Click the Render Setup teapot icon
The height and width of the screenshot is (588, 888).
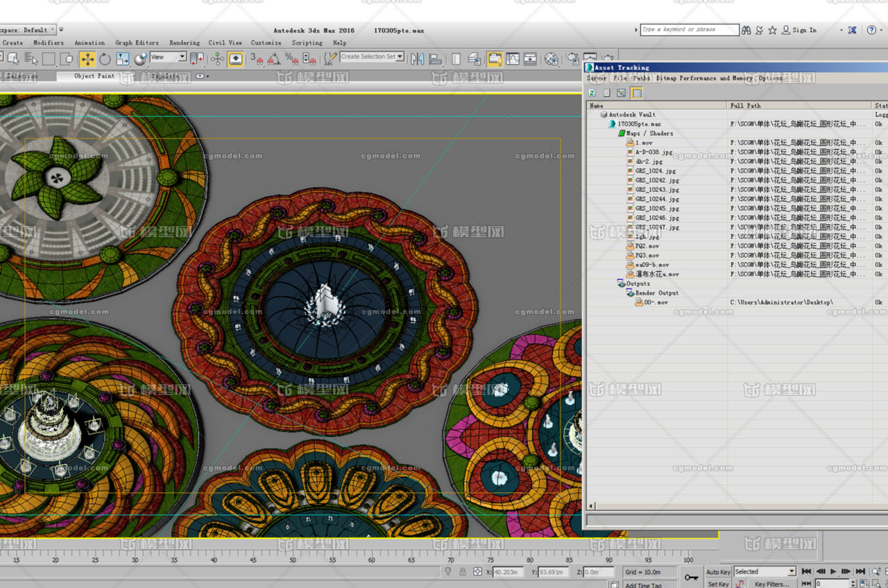click(572, 59)
